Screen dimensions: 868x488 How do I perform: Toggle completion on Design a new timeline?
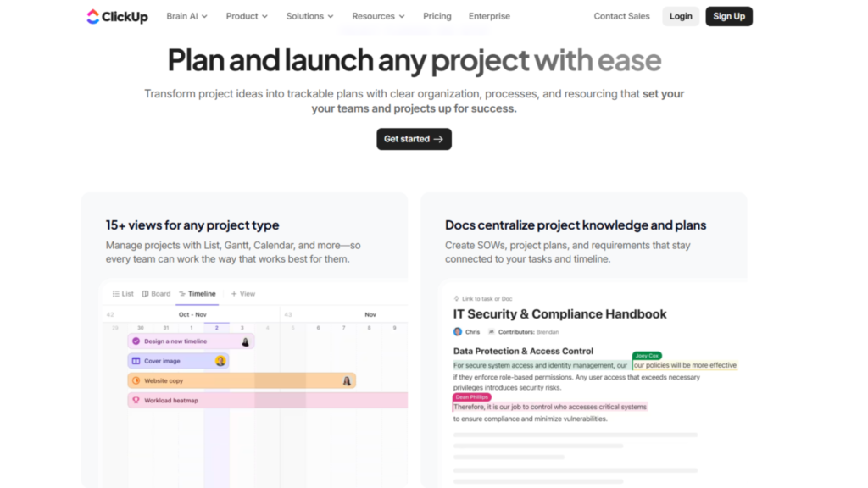tap(136, 341)
